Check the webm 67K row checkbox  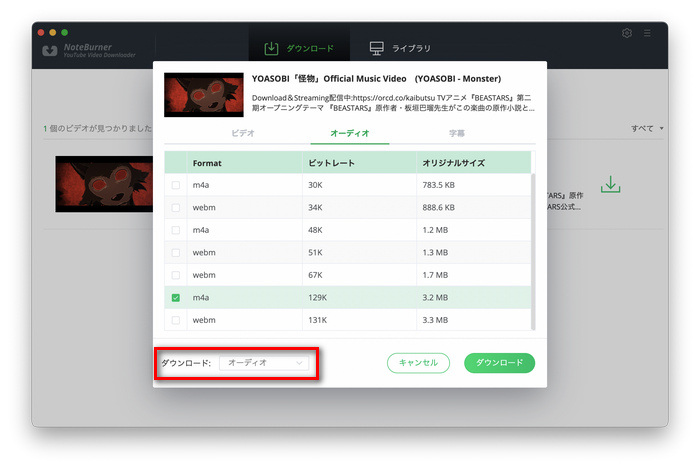176,275
